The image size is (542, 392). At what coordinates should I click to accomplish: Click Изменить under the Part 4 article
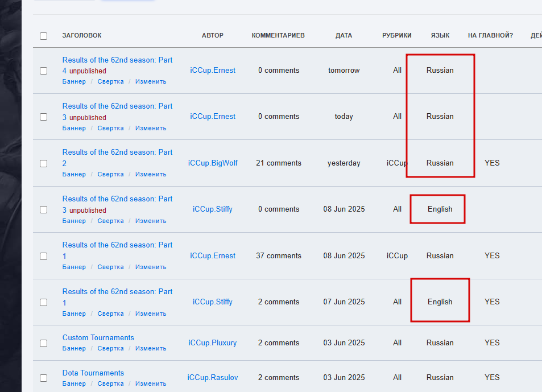[x=151, y=81]
